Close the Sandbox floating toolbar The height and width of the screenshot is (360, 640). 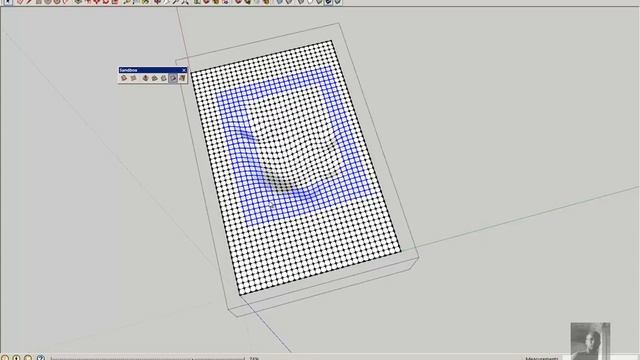click(x=184, y=70)
